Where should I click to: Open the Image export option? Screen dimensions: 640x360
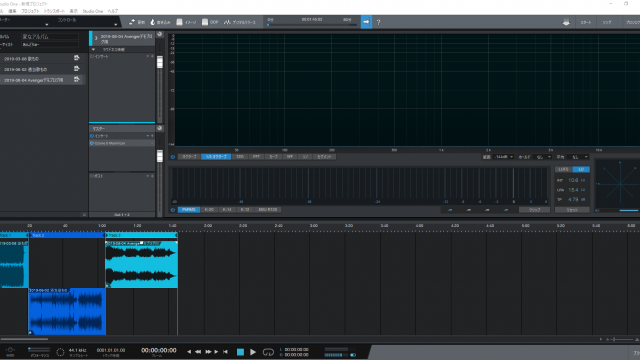(186, 22)
